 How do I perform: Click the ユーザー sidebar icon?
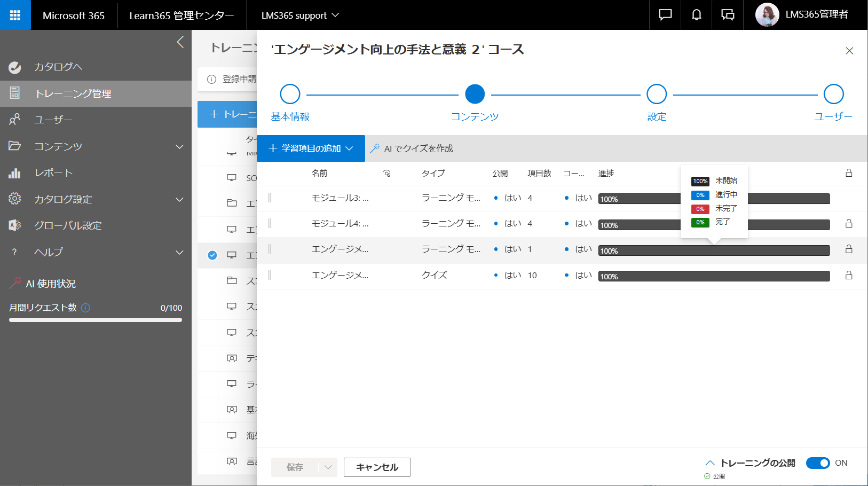pyautogui.click(x=15, y=120)
